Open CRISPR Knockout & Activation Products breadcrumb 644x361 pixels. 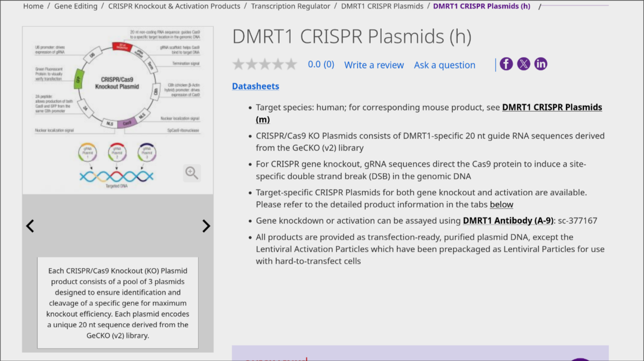point(174,6)
